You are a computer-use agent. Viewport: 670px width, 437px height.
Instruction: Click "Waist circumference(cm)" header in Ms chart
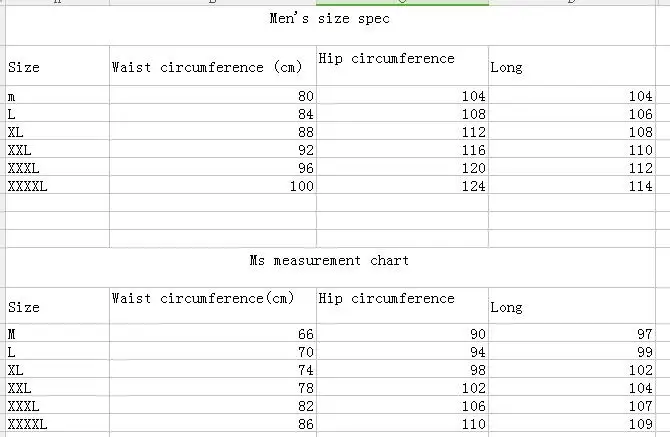(x=213, y=305)
